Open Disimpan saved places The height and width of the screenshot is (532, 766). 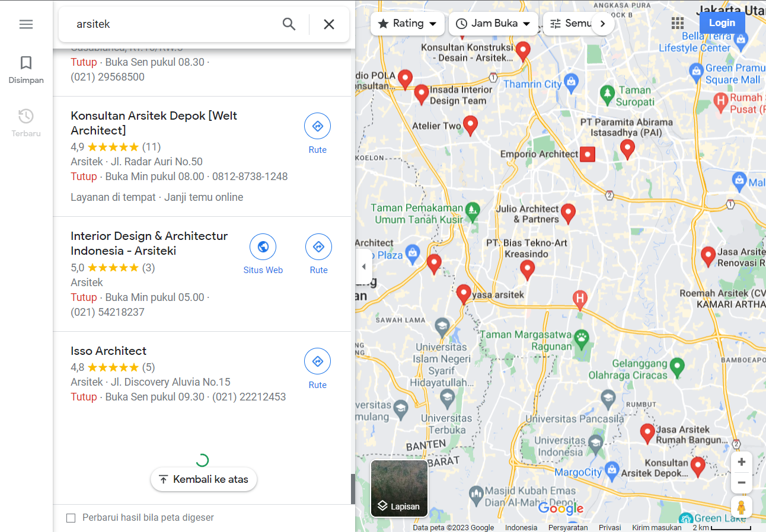26,70
